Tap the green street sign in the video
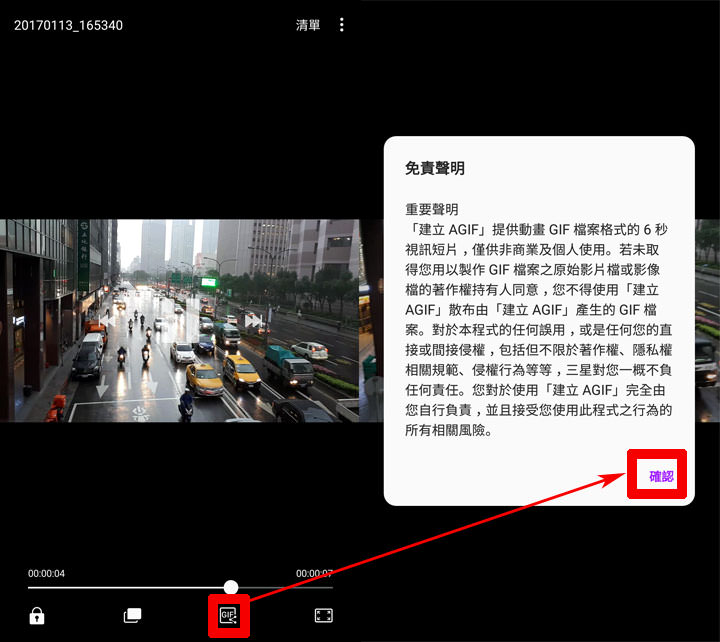This screenshot has height=642, width=720. pyautogui.click(x=84, y=255)
